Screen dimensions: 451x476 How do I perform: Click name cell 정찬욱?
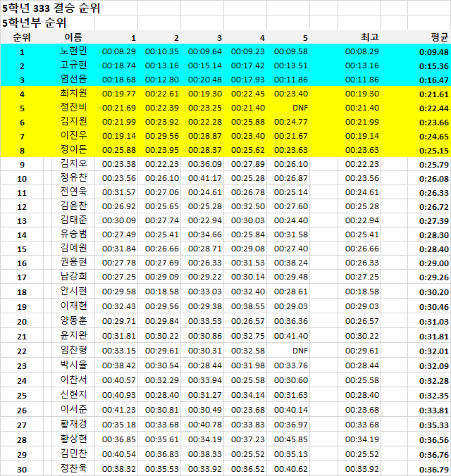pyautogui.click(x=73, y=468)
